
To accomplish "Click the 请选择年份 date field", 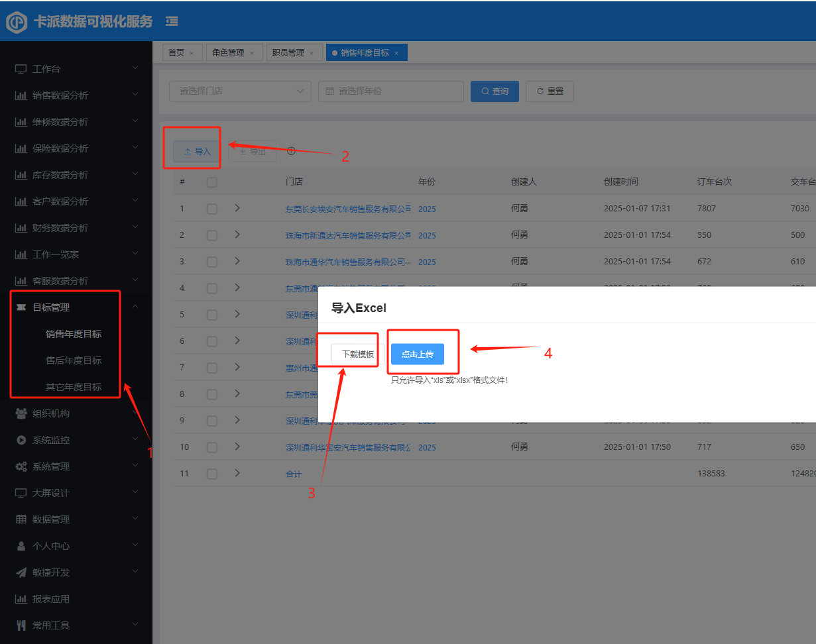I will coord(390,91).
